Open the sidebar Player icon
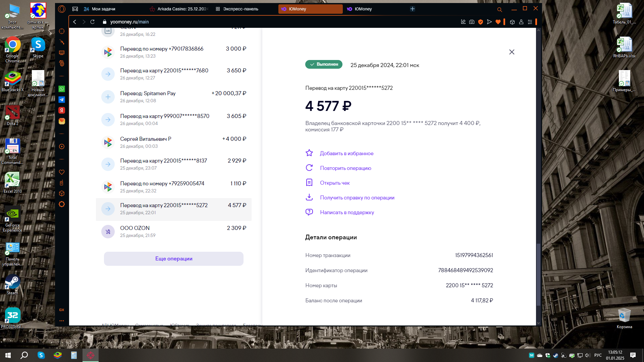The height and width of the screenshot is (362, 644). 62,146
